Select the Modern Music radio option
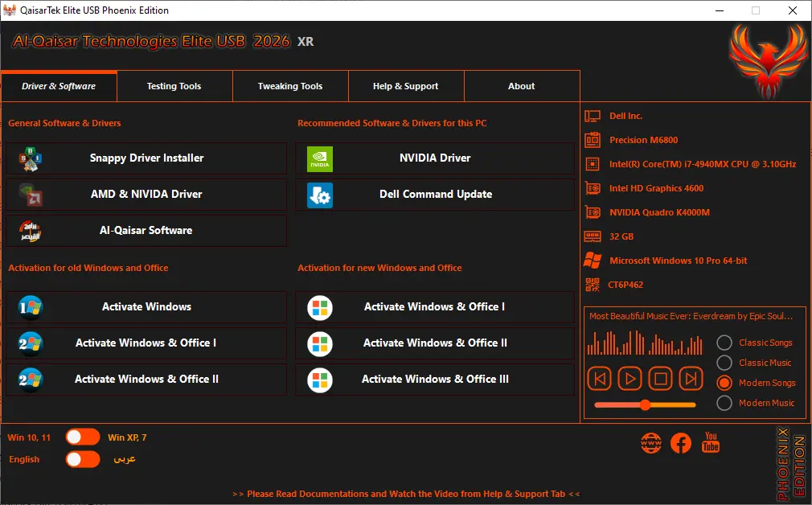Screen dimensions: 812x505 (724, 403)
